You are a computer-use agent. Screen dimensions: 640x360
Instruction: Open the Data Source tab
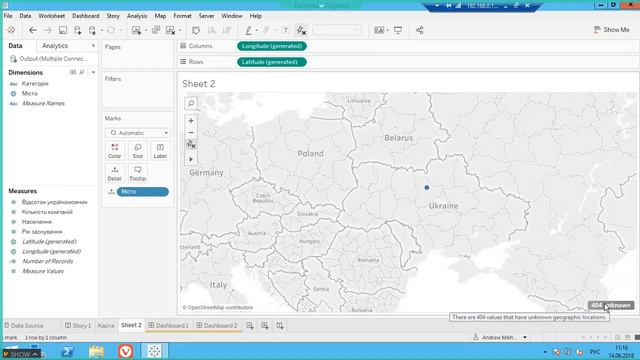(24, 326)
